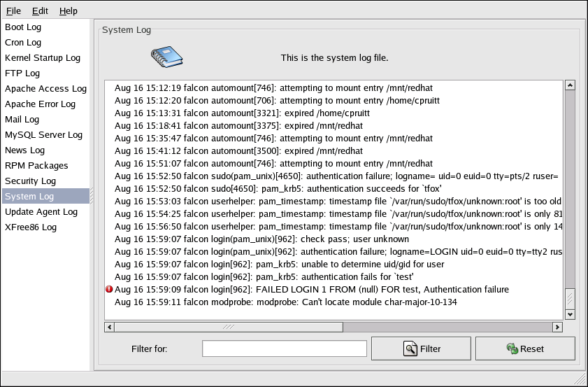This screenshot has height=387, width=588.
Task: Select Boot Log in the sidebar
Action: 23,27
